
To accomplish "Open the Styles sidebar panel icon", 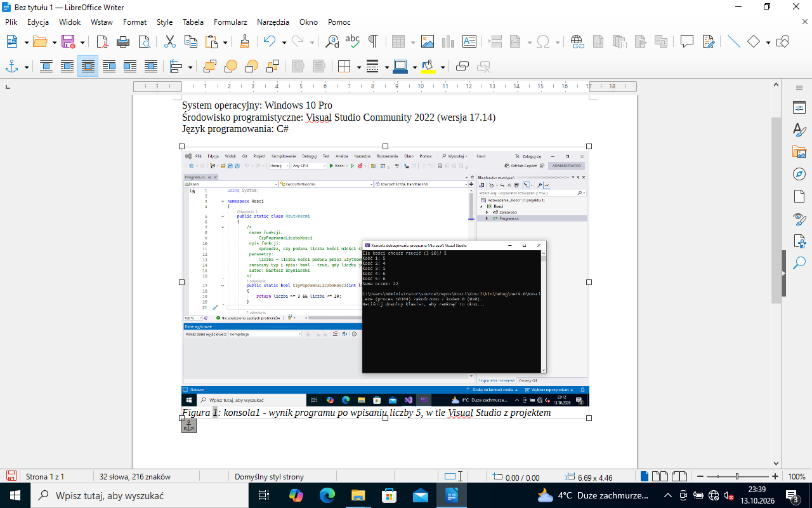I will pyautogui.click(x=799, y=130).
